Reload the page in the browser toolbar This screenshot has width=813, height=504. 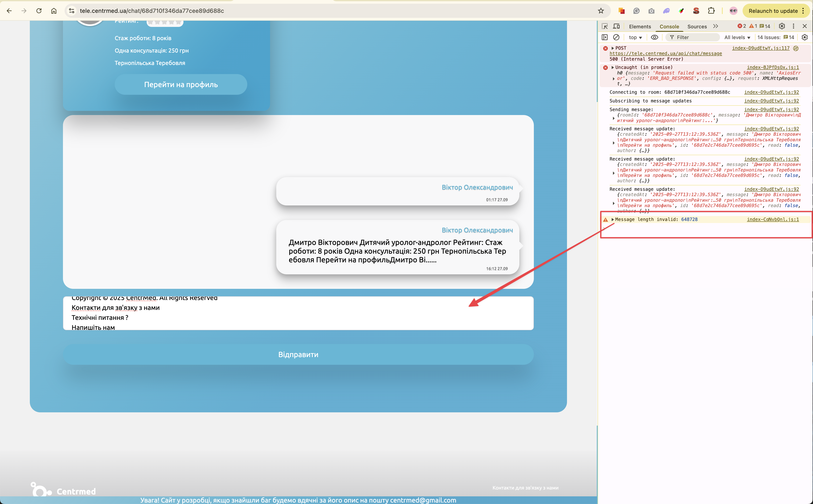pyautogui.click(x=39, y=11)
